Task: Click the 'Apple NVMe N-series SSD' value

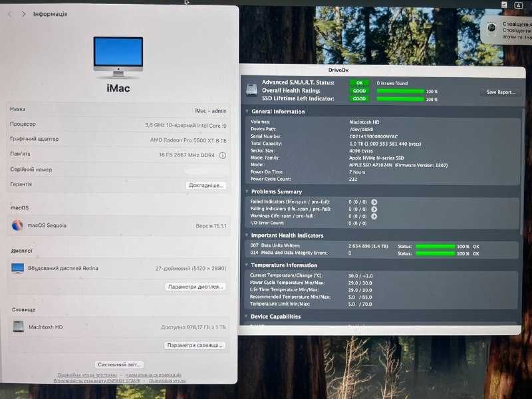Action: 376,158
